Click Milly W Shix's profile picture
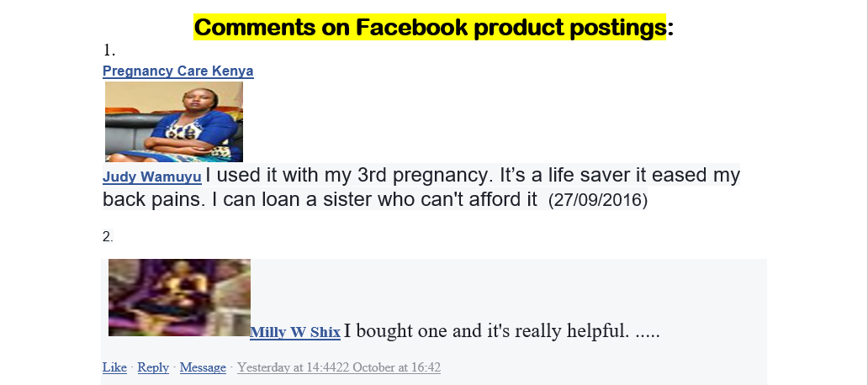Image resolution: width=868 pixels, height=385 pixels. coord(179,298)
